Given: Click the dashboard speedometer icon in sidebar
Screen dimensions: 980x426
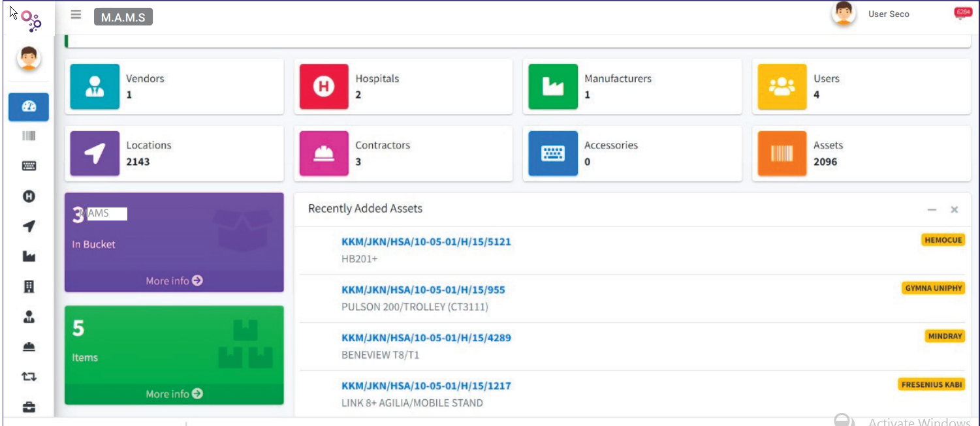Looking at the screenshot, I should 29,107.
